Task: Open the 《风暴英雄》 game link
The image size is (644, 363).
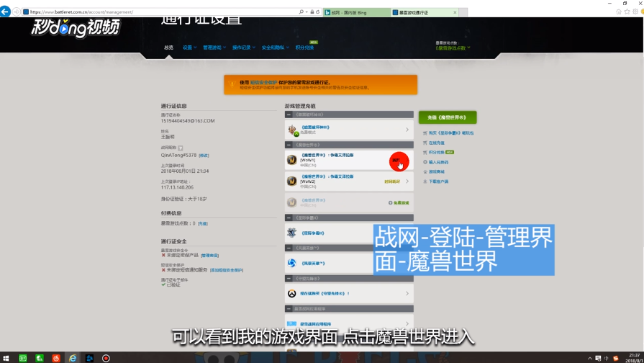Action: pyautogui.click(x=313, y=264)
